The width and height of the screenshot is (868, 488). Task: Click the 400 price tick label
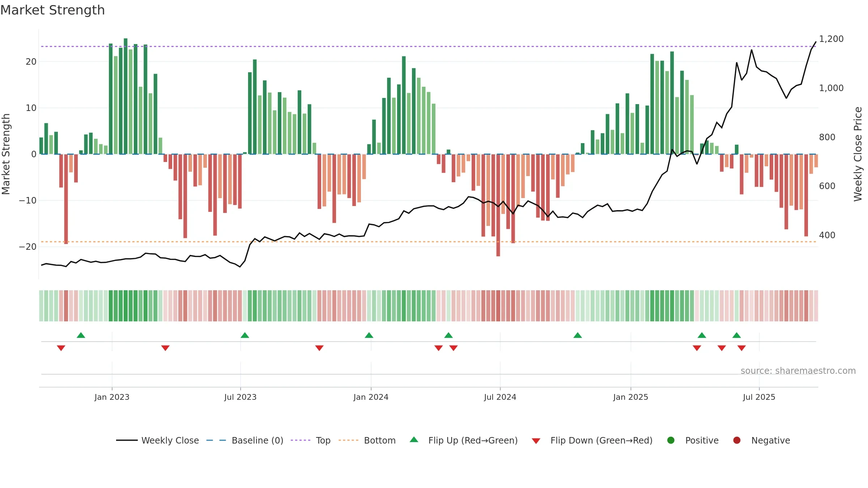[827, 235]
